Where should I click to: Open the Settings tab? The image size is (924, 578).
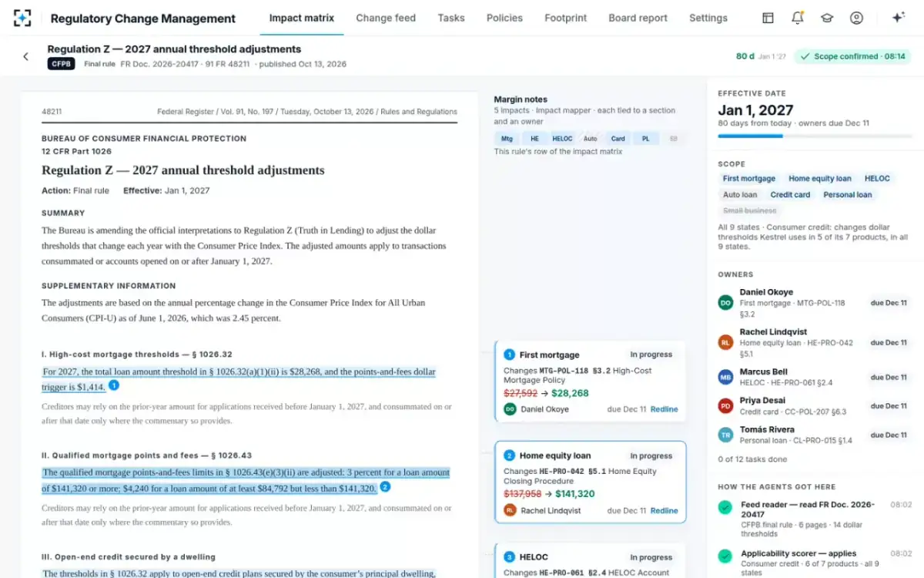708,18
